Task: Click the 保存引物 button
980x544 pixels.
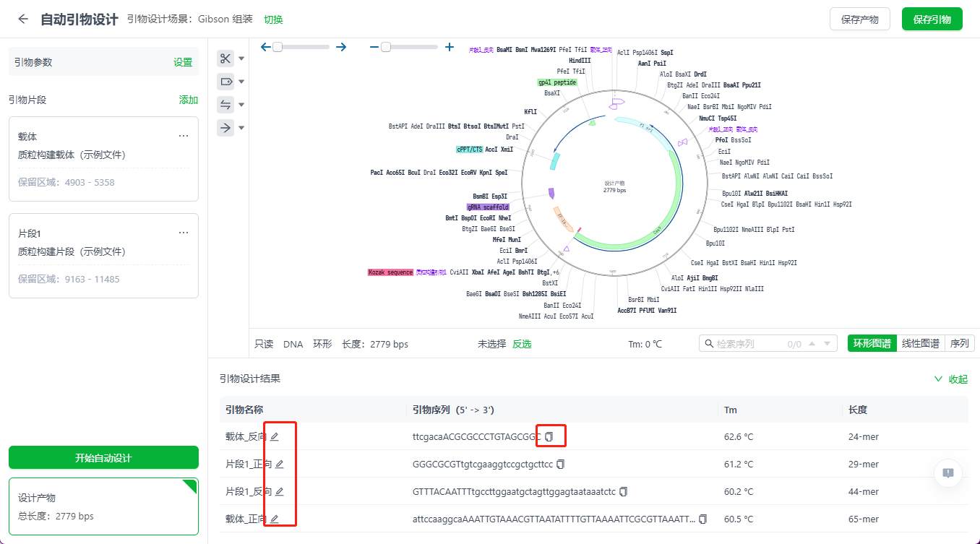Action: tap(932, 20)
